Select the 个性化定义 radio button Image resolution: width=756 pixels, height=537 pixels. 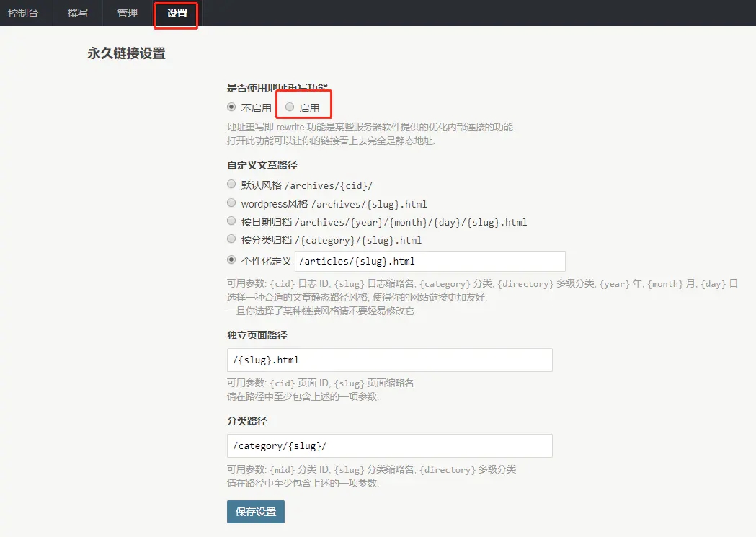pos(231,260)
